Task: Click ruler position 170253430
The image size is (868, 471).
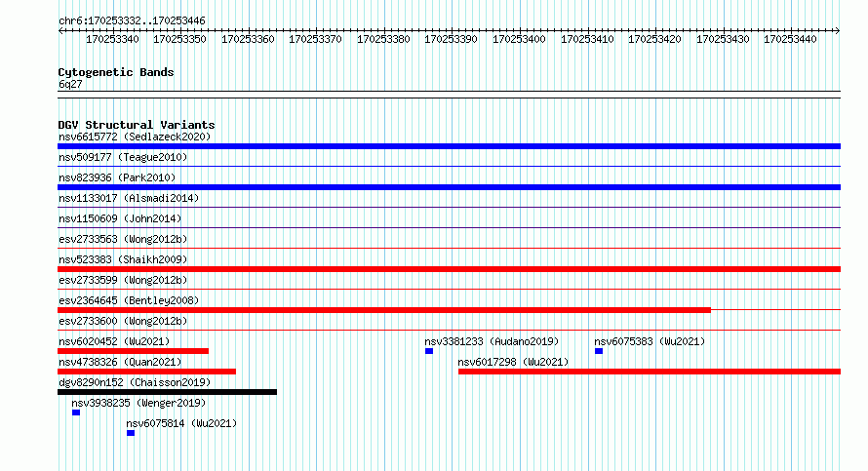Action: [x=723, y=39]
